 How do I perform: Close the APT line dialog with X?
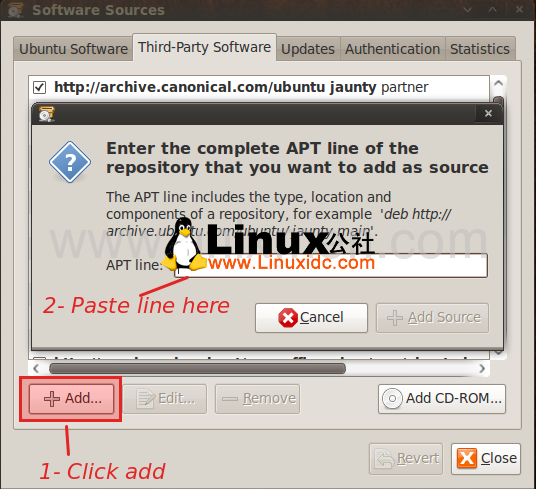click(488, 113)
